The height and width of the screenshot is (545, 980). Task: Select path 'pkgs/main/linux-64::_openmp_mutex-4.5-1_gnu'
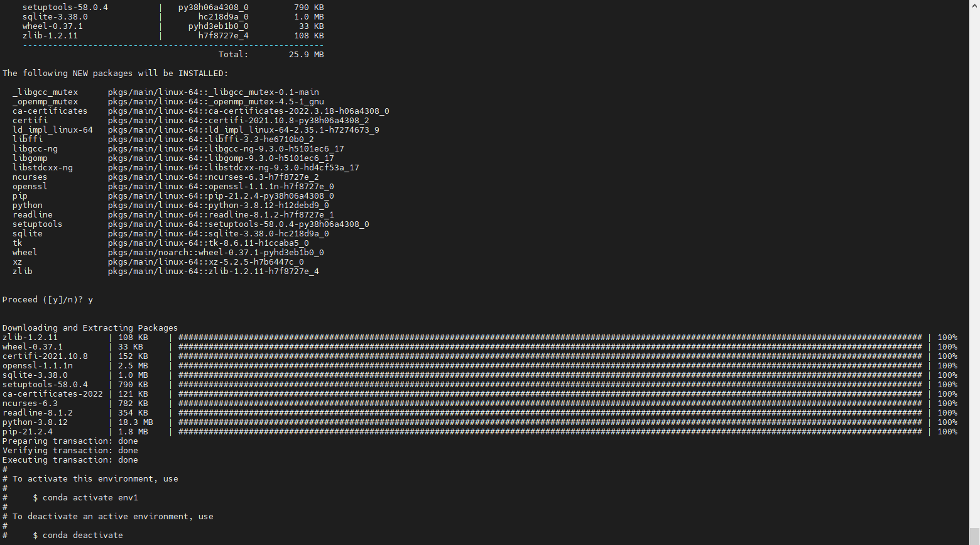216,102
